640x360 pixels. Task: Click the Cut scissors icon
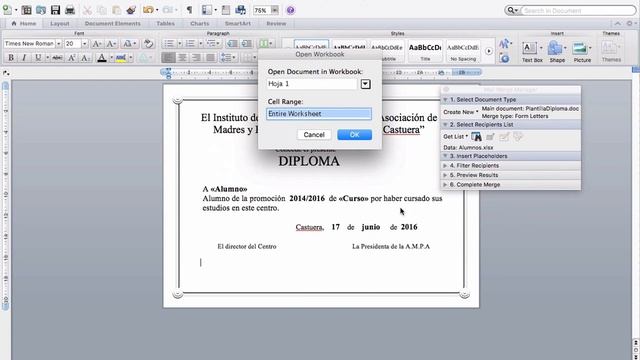pos(87,10)
